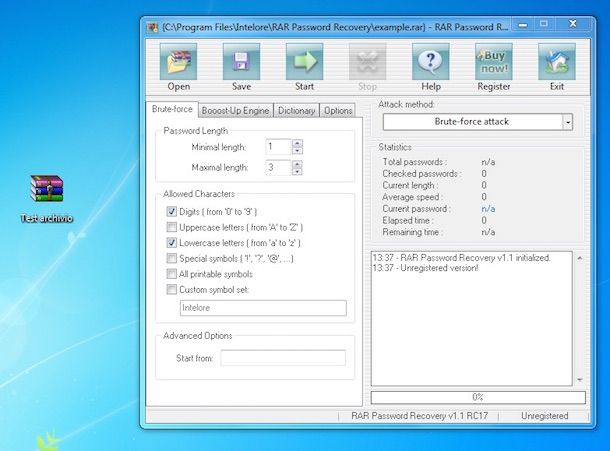The image size is (610, 451).
Task: Increase Maximal length value
Action: [x=297, y=164]
